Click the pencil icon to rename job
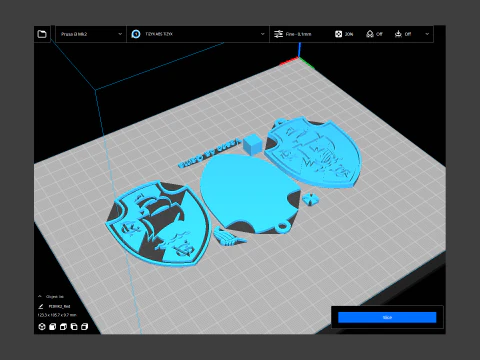480x360 pixels. 41,306
